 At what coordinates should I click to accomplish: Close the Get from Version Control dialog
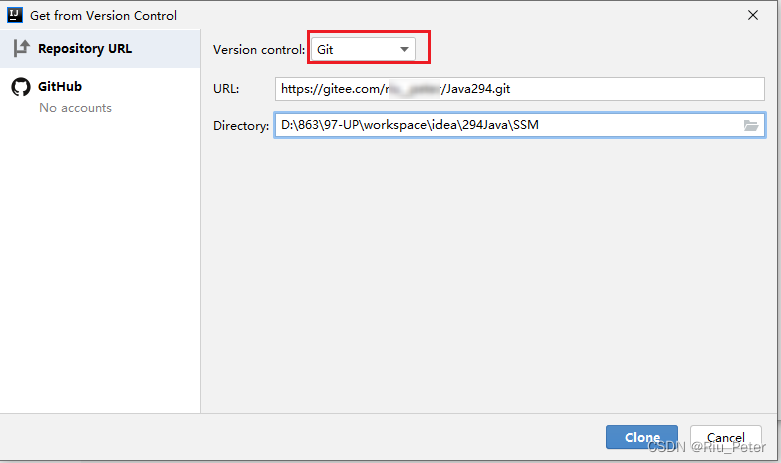753,15
